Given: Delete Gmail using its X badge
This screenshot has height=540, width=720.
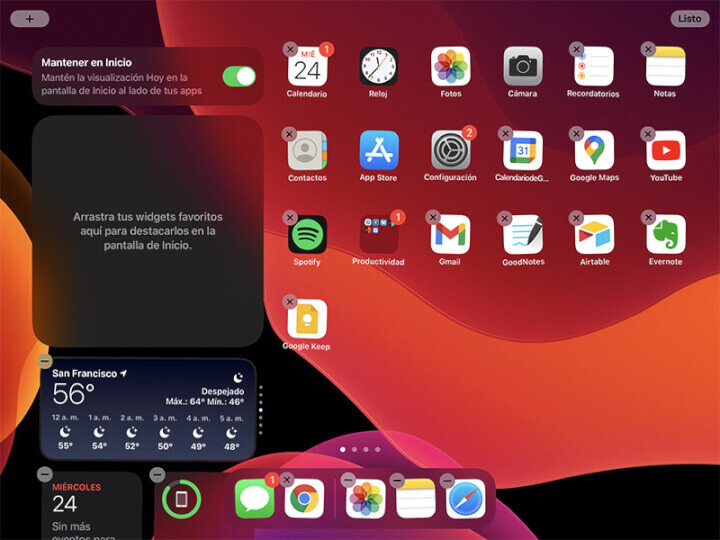Looking at the screenshot, I should coord(433,217).
